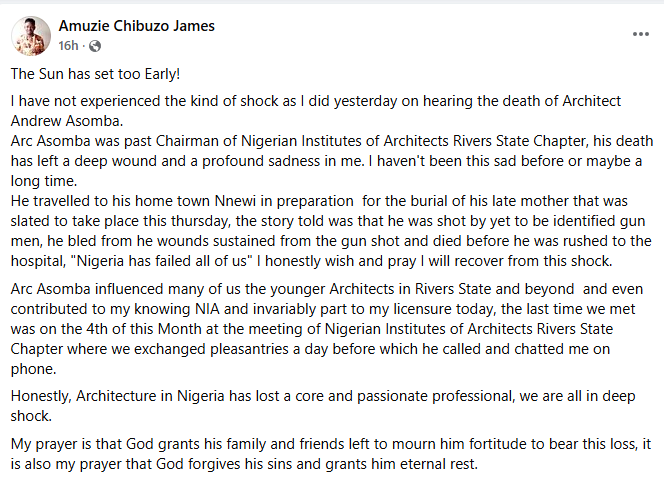This screenshot has height=484, width=664.
Task: Click the name "Andrew Asomba." in the post
Action: pos(56,119)
